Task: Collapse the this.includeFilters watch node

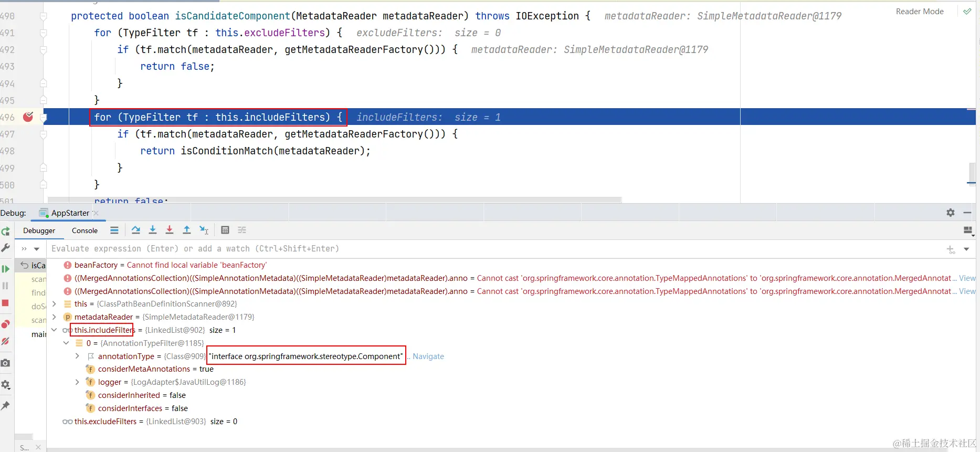Action: pyautogui.click(x=54, y=330)
